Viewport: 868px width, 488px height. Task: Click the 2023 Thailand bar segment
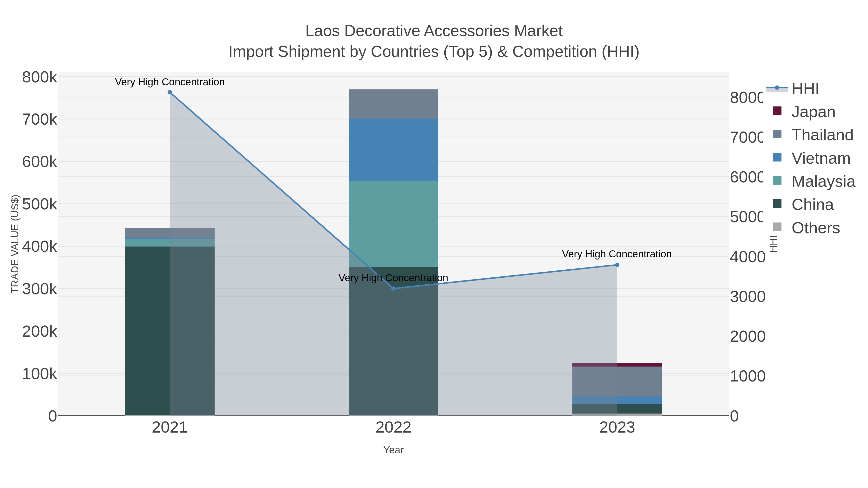point(617,381)
